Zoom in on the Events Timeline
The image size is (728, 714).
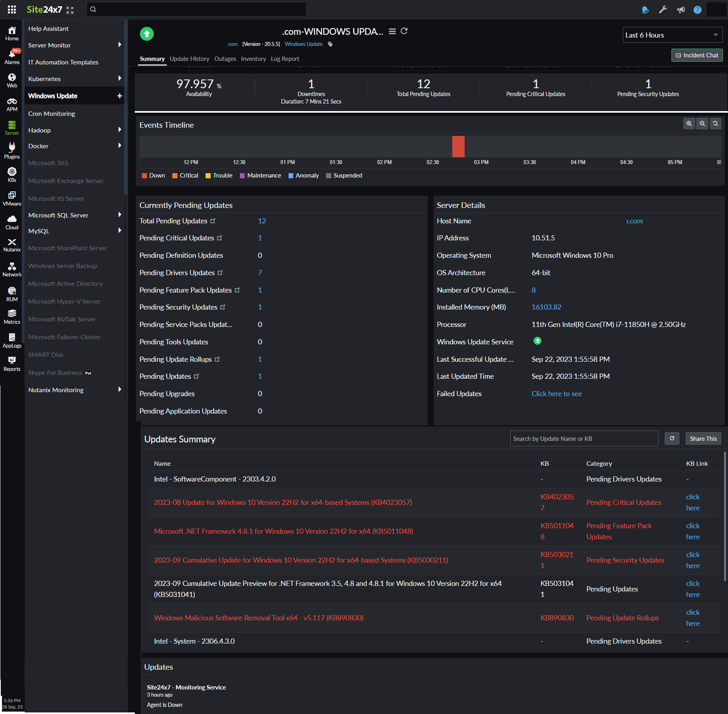click(689, 123)
